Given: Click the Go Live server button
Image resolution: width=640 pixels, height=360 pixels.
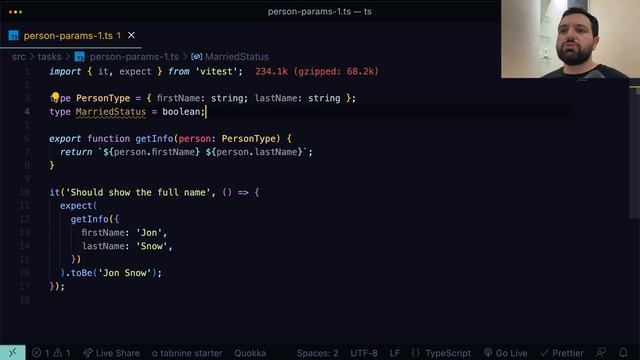Looking at the screenshot, I should [x=505, y=353].
